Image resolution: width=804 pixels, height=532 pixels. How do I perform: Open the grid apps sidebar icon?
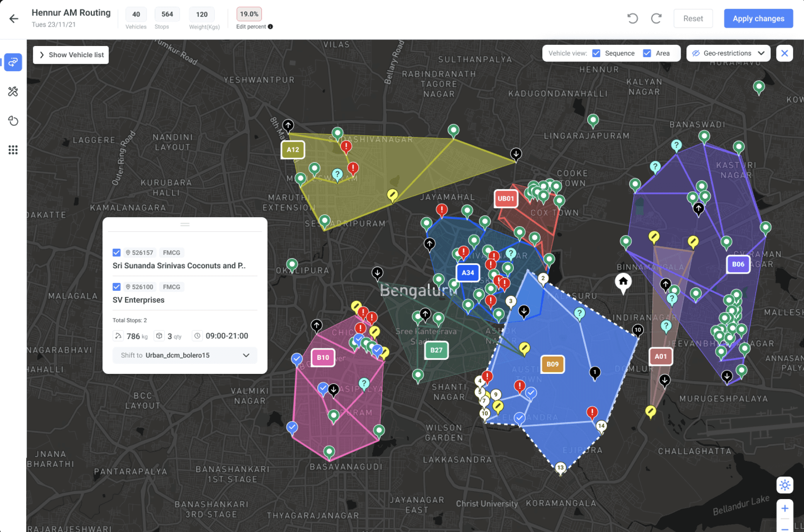(x=13, y=150)
